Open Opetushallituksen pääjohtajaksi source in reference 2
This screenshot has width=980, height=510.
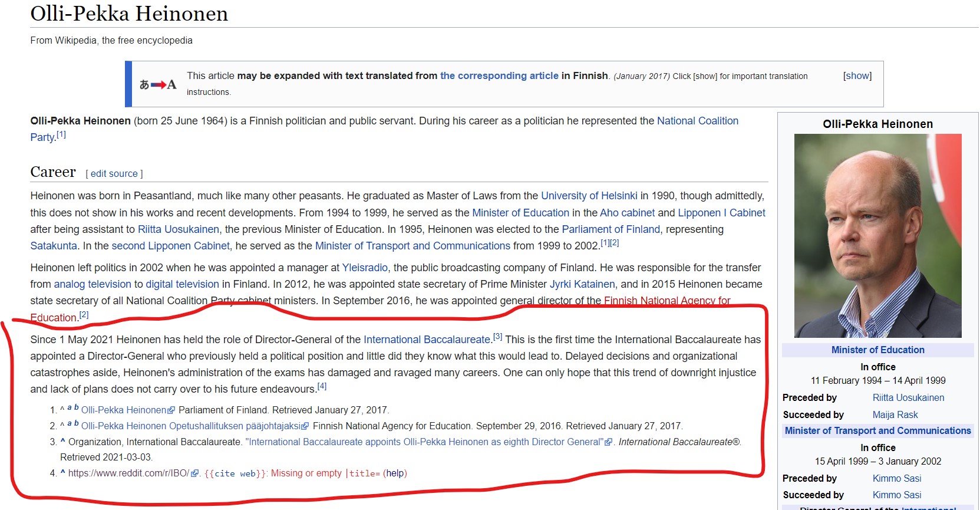pyautogui.click(x=191, y=426)
